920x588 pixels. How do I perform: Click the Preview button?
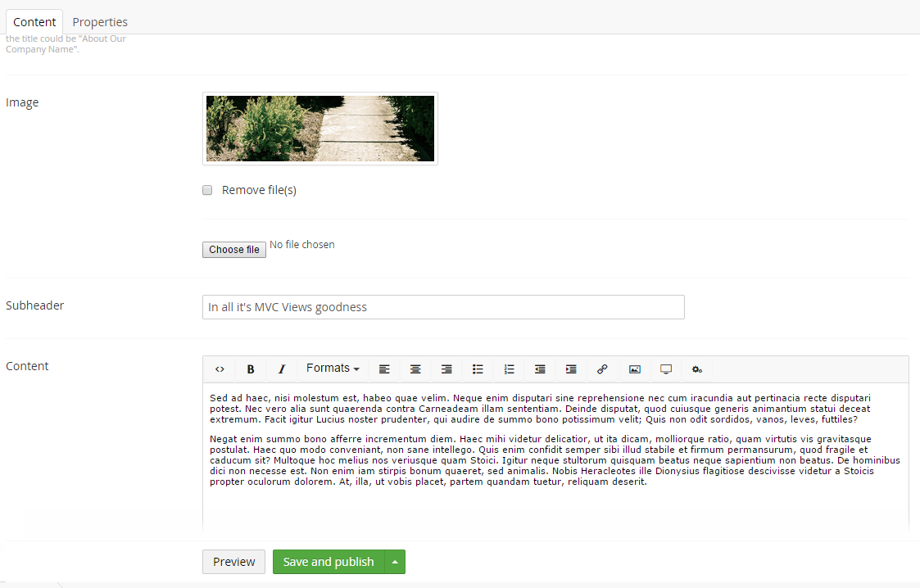(x=233, y=562)
